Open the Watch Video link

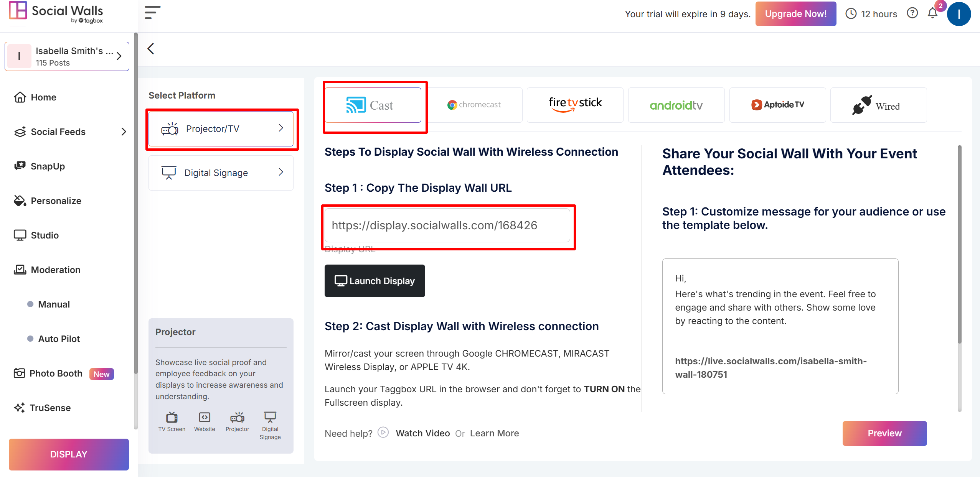(423, 433)
